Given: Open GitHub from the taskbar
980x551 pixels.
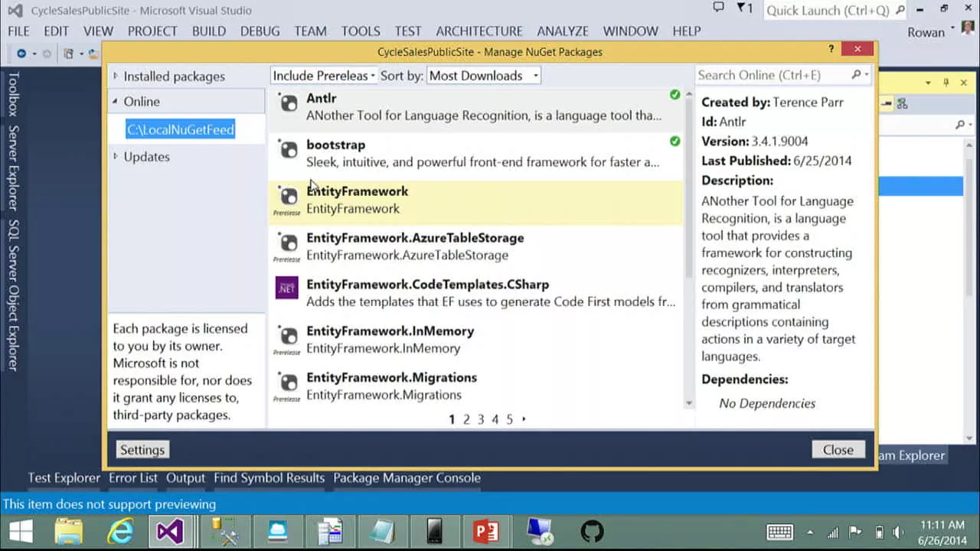Looking at the screenshot, I should (x=592, y=531).
